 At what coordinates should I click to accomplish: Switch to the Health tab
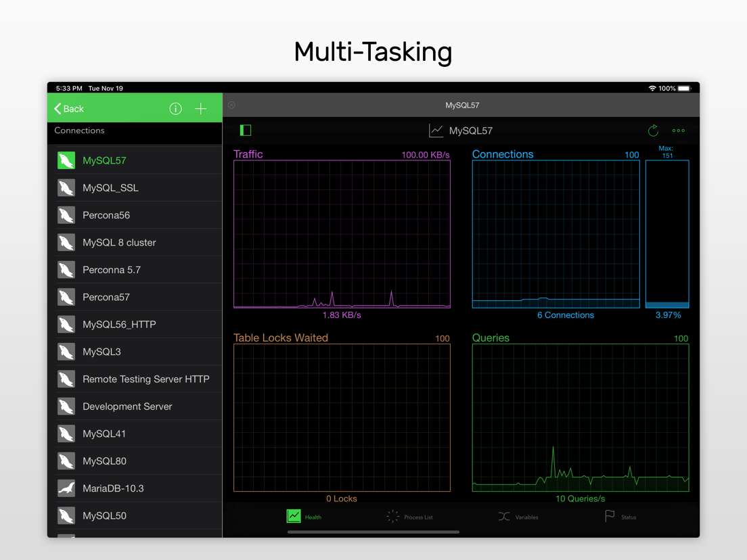coord(304,517)
